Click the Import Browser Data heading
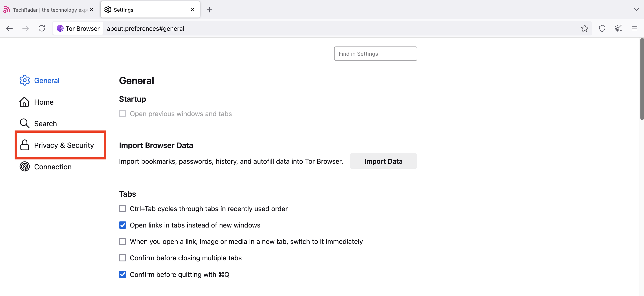The width and height of the screenshot is (644, 296). [156, 145]
